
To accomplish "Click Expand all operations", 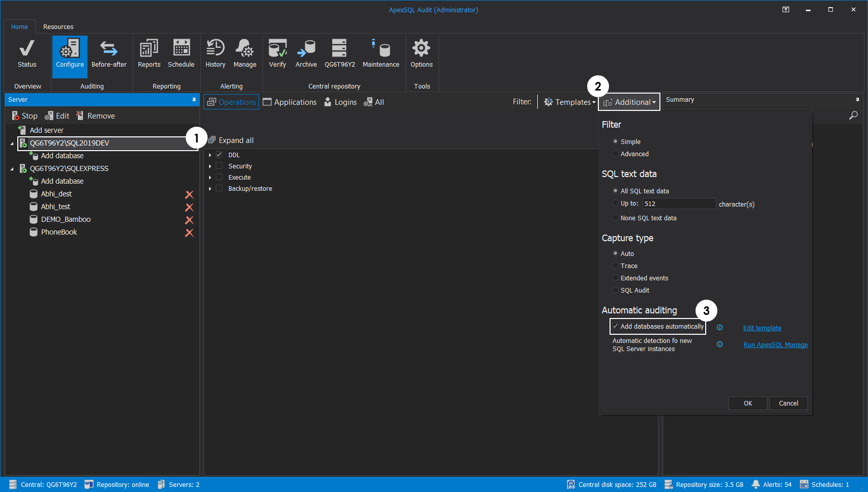I will tap(231, 140).
